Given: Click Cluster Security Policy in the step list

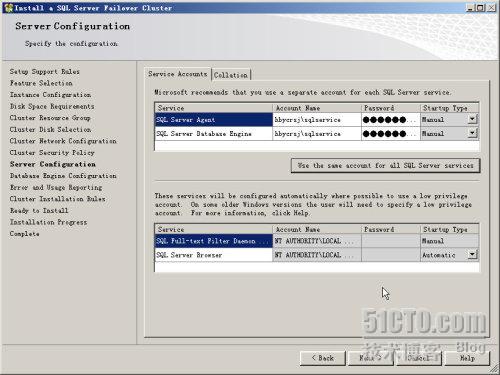Looking at the screenshot, I should [x=52, y=152].
